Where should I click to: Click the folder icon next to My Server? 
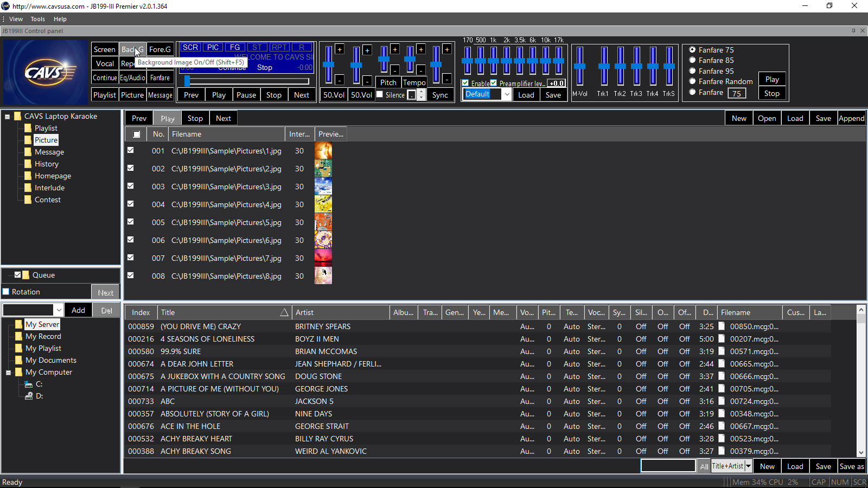coord(19,324)
